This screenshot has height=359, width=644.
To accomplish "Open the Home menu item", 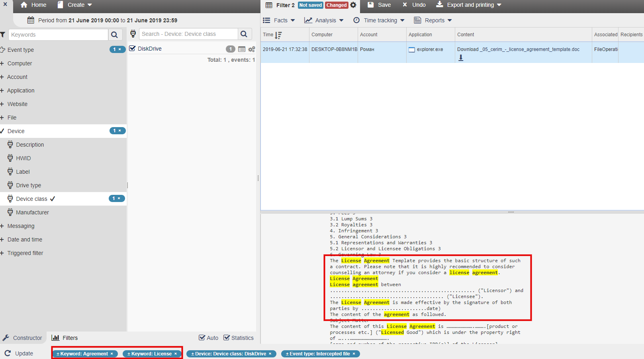I will (x=33, y=5).
